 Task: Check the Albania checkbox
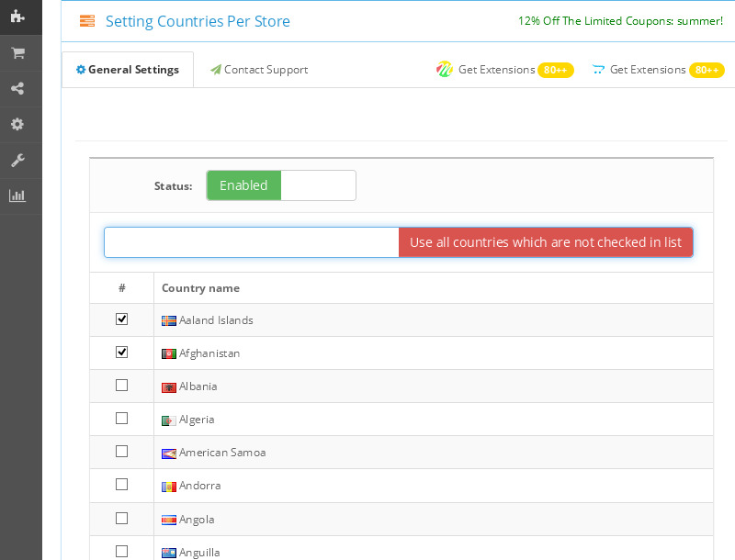[x=121, y=386]
